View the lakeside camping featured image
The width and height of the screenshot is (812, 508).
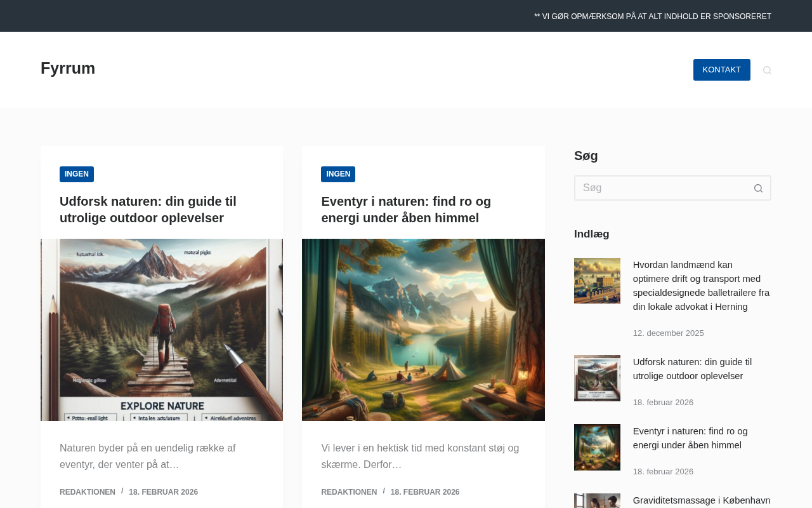pyautogui.click(x=423, y=330)
